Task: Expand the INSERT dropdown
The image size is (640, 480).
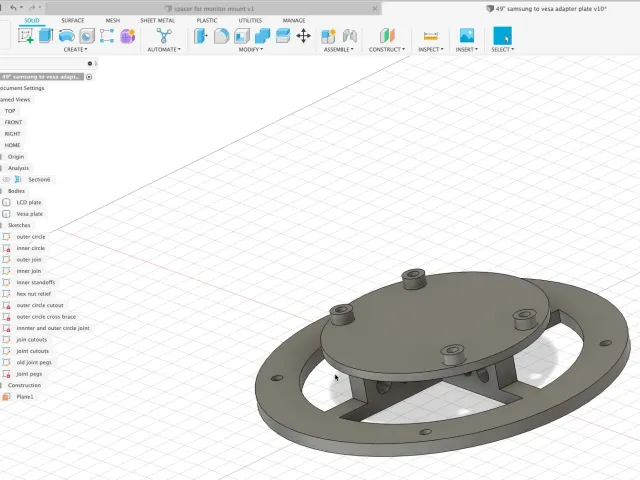Action: tap(467, 49)
